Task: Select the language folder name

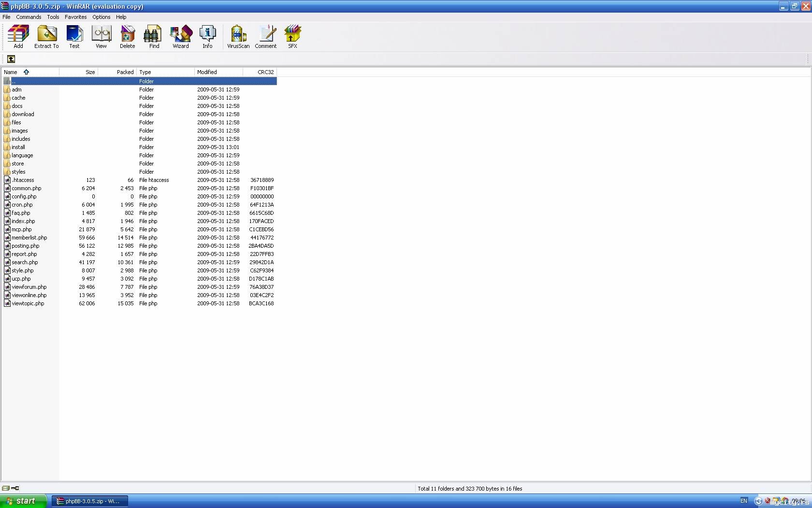Action: 23,155
